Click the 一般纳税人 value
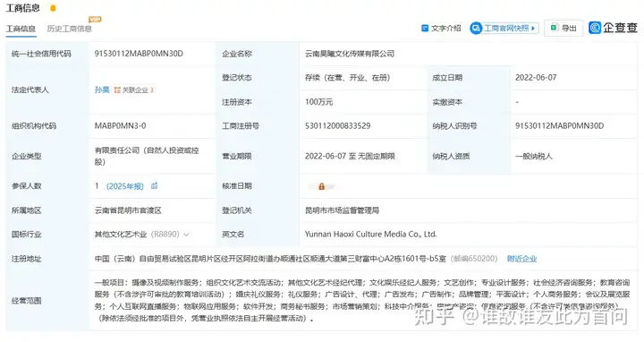 pos(534,156)
